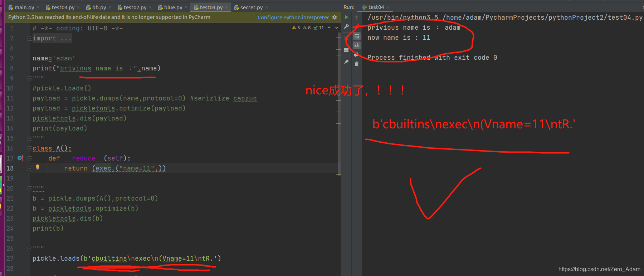Toggle scroll to end in Run console
This screenshot has width=644, height=276.
click(x=357, y=45)
